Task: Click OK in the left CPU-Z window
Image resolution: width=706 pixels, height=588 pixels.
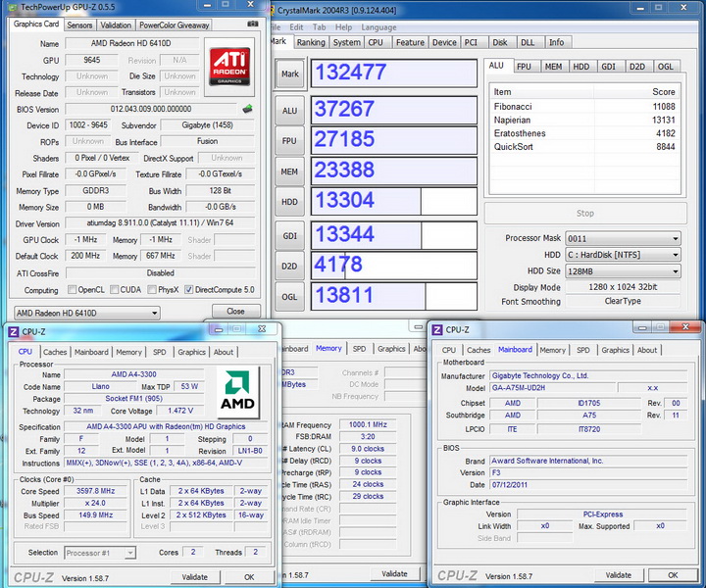Action: pos(249,577)
